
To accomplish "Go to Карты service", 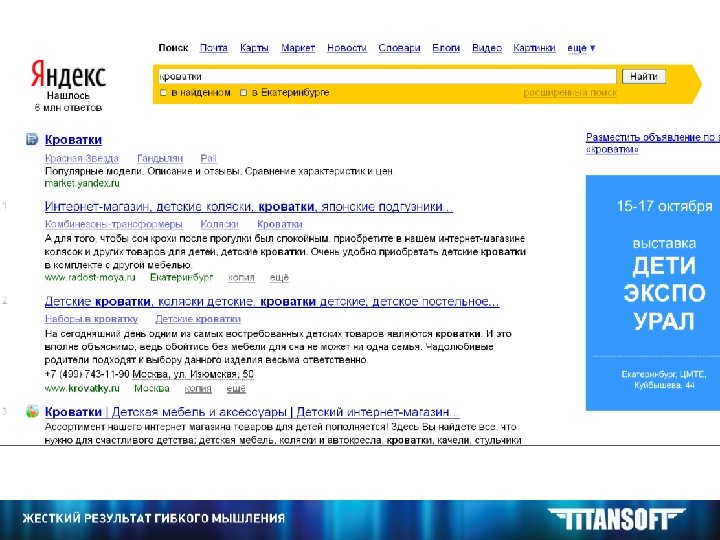I will click(x=254, y=48).
